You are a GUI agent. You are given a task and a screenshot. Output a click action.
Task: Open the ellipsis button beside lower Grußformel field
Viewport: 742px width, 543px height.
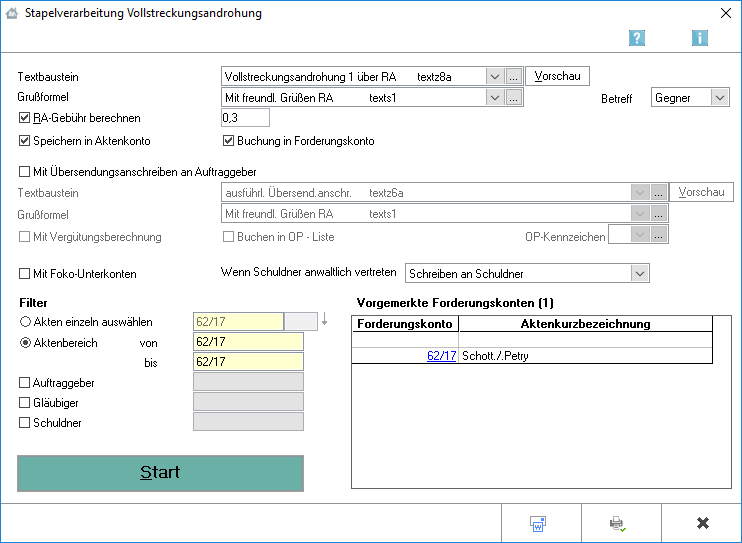tap(658, 214)
